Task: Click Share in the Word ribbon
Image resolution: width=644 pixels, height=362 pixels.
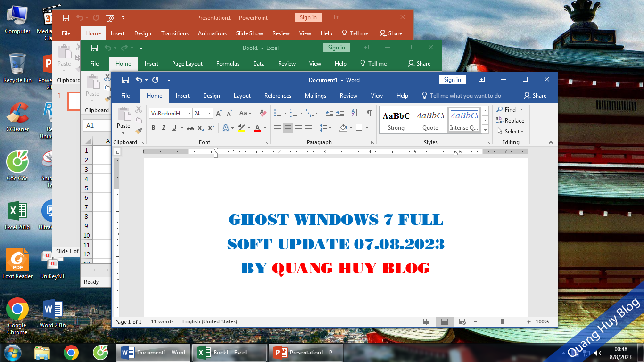Action: 535,95
